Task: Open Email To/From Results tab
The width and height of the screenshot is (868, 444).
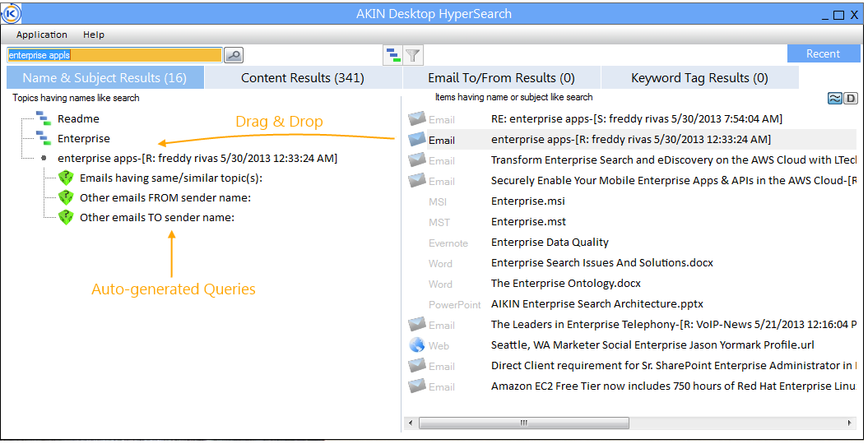Action: click(x=502, y=78)
